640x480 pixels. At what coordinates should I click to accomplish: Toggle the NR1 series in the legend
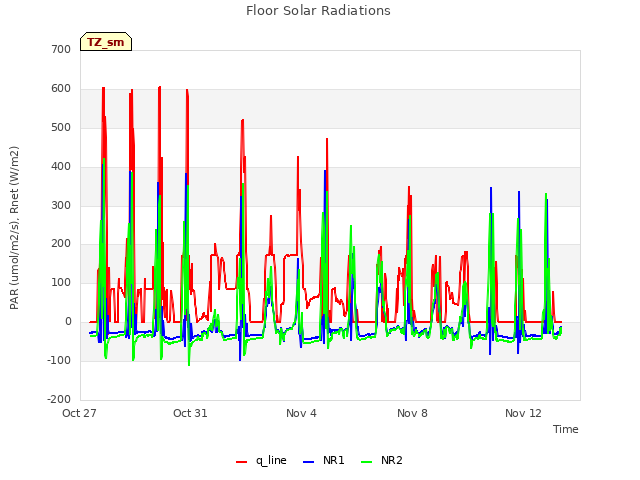tap(324, 460)
